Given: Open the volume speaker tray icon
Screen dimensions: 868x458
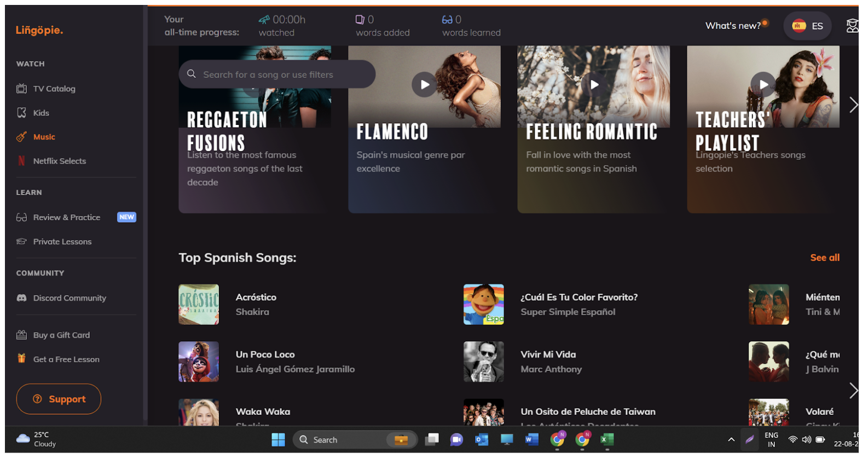Looking at the screenshot, I should coord(806,439).
